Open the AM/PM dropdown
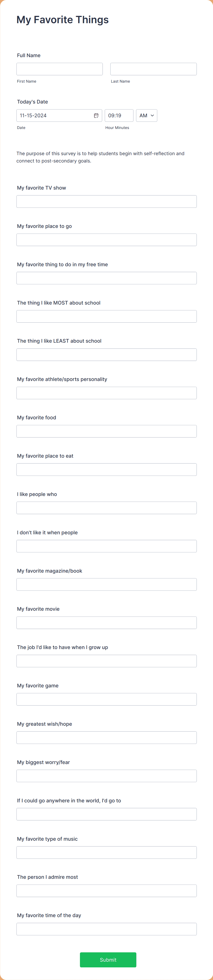The image size is (213, 980). pos(147,115)
